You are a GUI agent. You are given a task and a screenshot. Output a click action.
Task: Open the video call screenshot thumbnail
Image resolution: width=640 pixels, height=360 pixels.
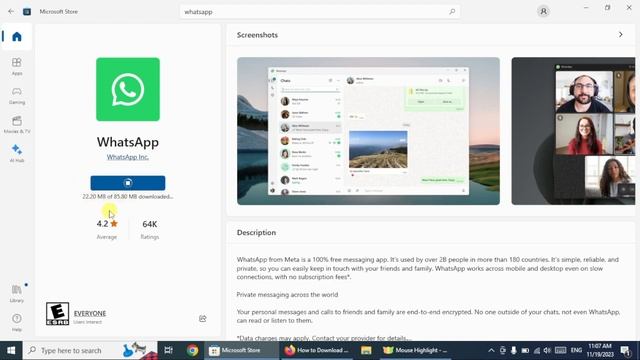pos(573,131)
